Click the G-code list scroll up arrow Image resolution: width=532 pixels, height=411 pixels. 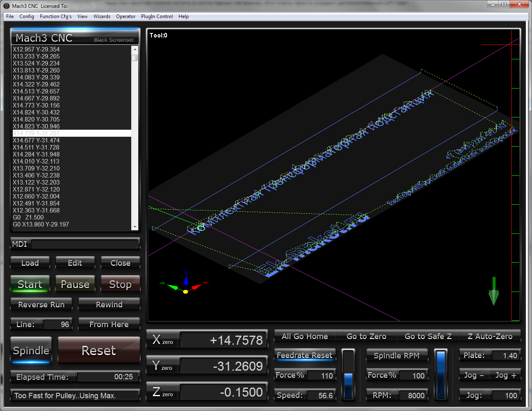coord(135,49)
